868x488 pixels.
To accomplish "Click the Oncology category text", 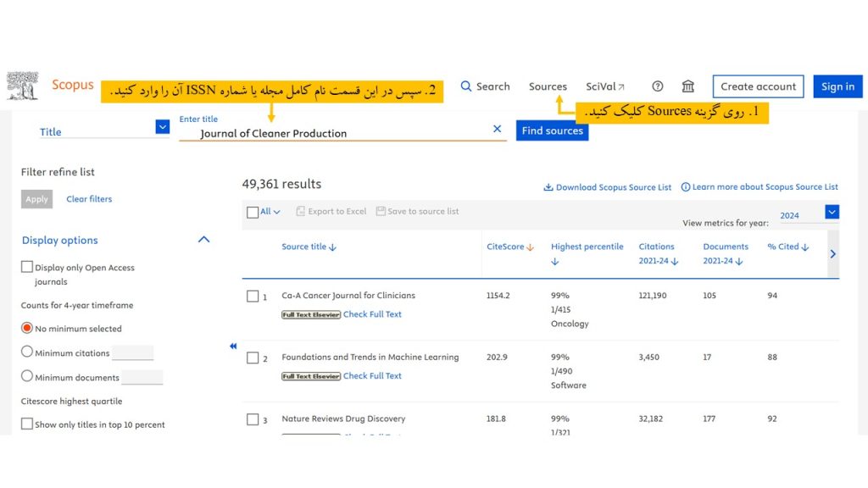I will point(570,324).
